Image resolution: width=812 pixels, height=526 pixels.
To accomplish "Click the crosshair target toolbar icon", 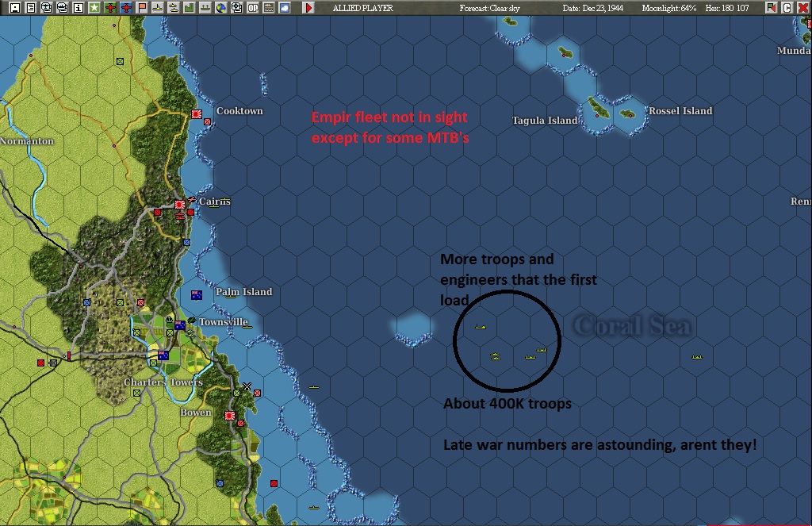I will (236, 8).
